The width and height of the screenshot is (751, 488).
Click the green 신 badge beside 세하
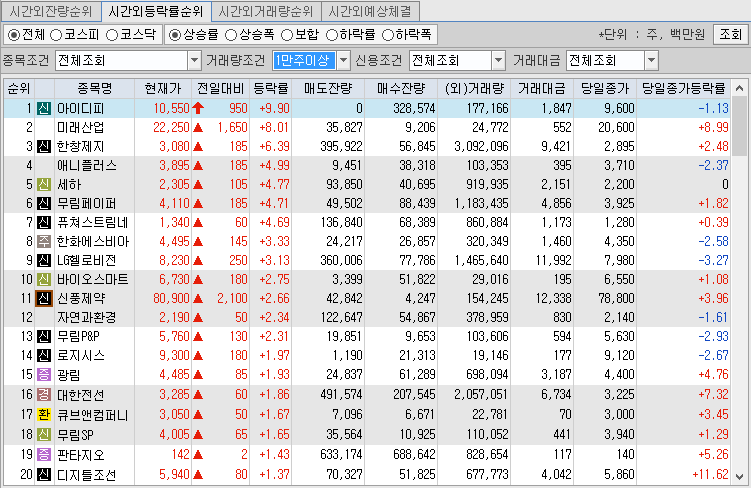click(x=44, y=184)
